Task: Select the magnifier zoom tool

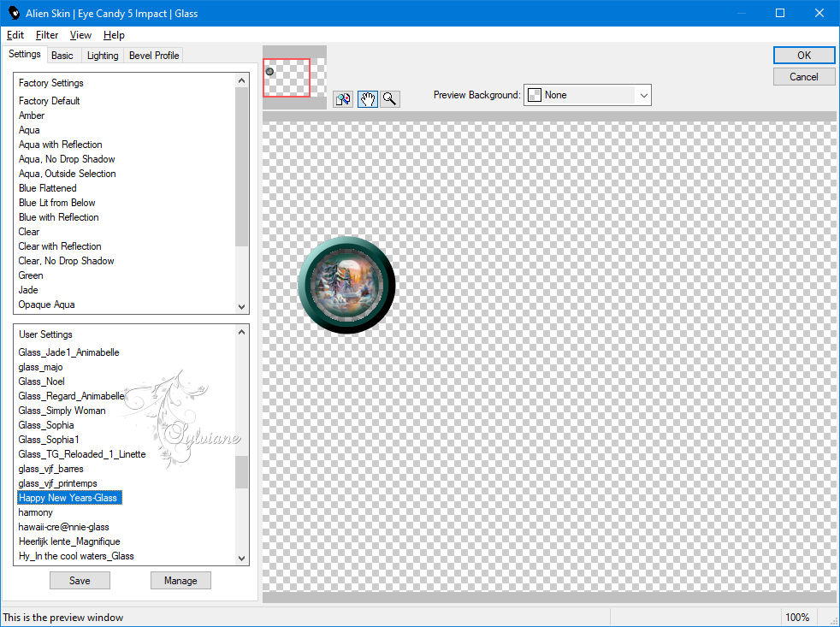Action: point(390,99)
